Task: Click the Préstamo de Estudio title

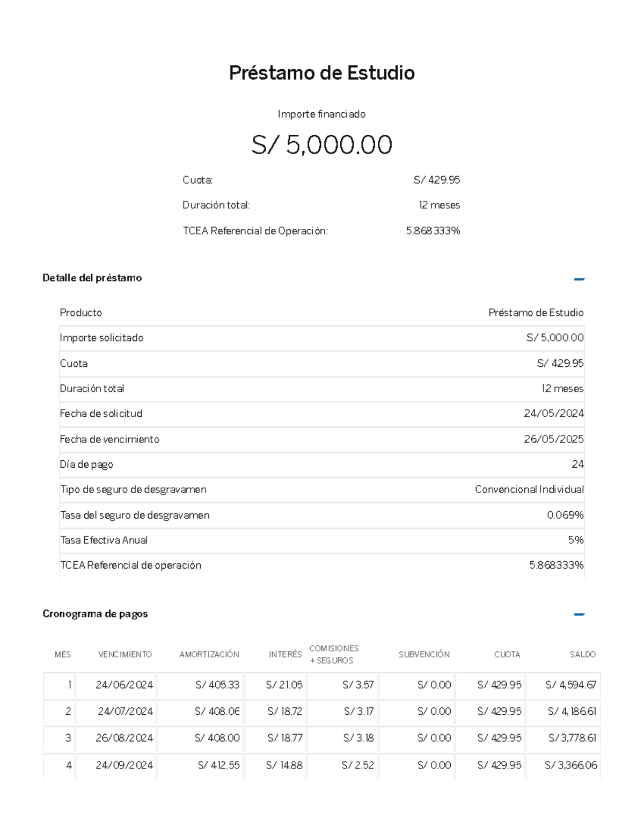Action: click(322, 72)
